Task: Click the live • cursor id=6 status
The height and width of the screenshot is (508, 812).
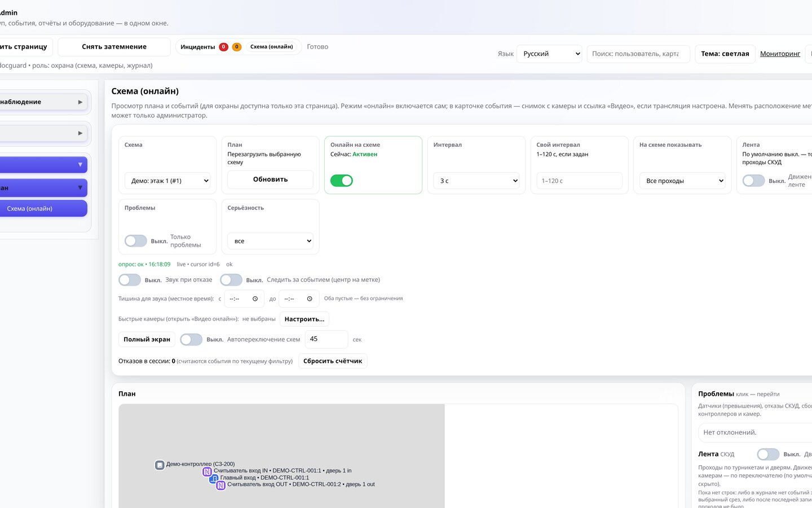Action: click(x=198, y=264)
